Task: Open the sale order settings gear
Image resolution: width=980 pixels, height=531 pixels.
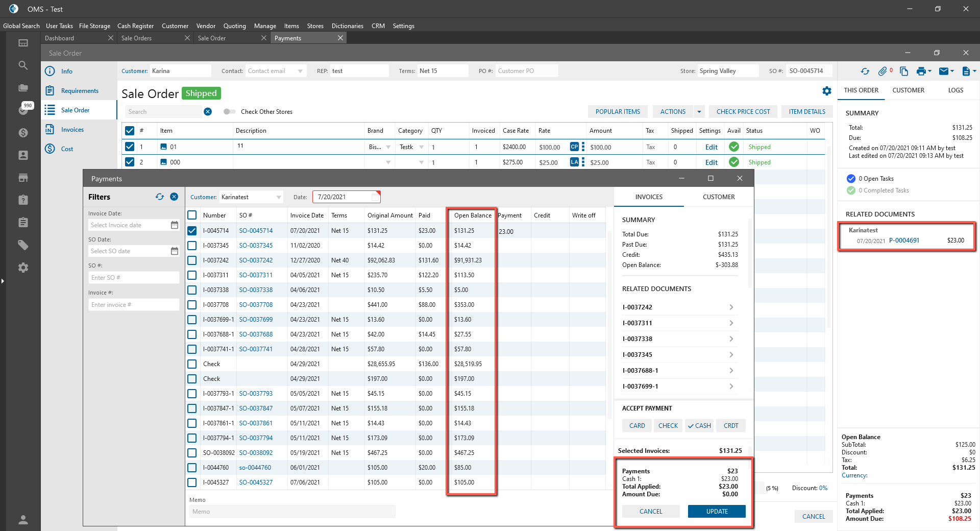Action: point(826,91)
